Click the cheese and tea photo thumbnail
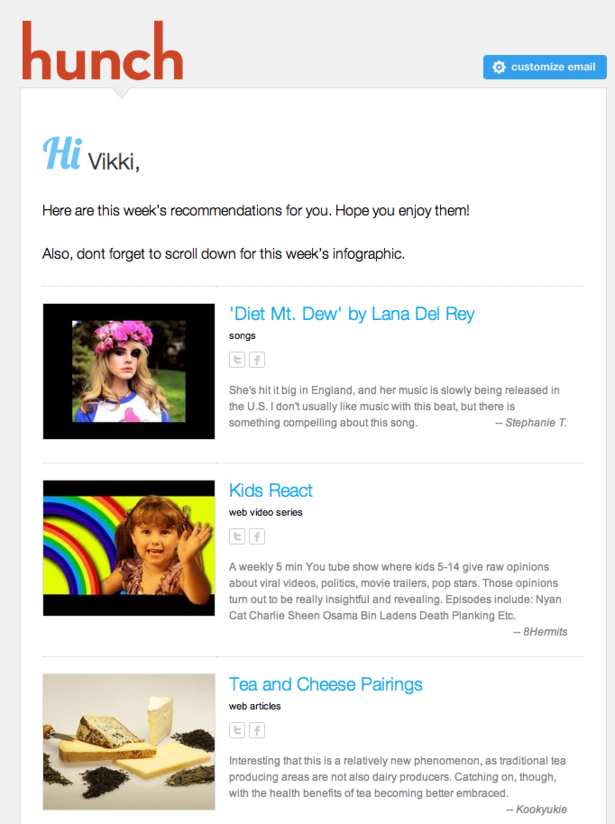615x824 pixels. click(129, 741)
